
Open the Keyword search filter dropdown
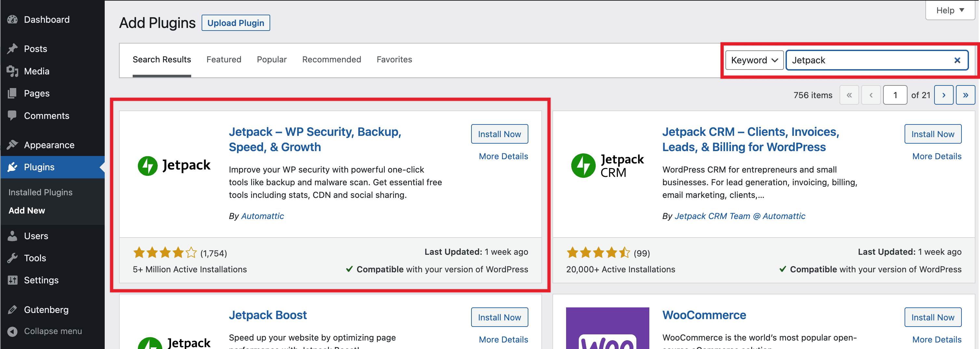[x=754, y=60]
